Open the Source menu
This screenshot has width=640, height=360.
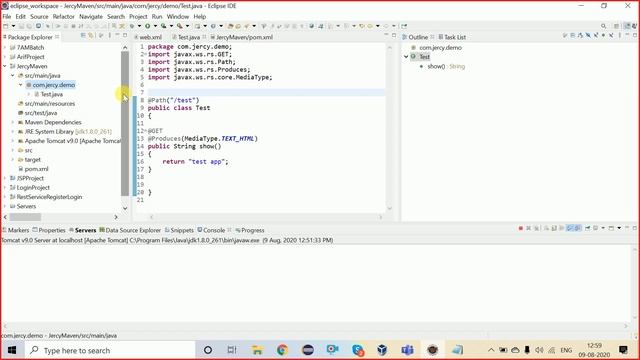click(x=39, y=16)
